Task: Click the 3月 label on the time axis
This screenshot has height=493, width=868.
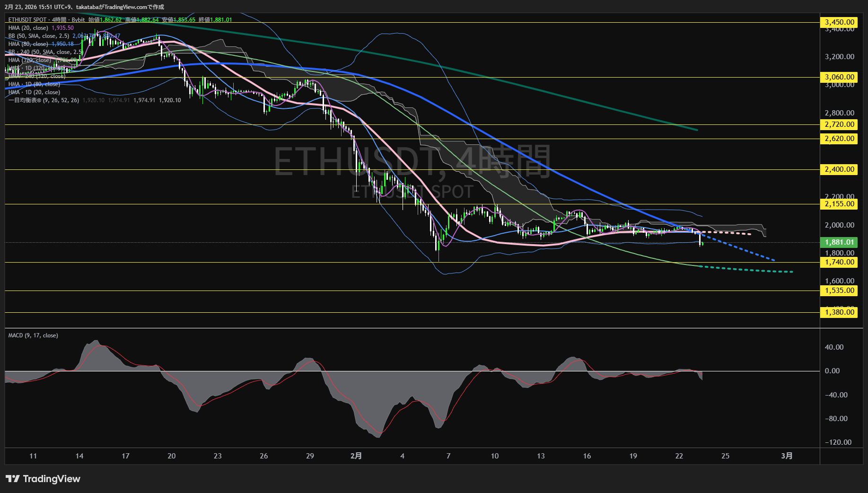Action: (x=787, y=456)
